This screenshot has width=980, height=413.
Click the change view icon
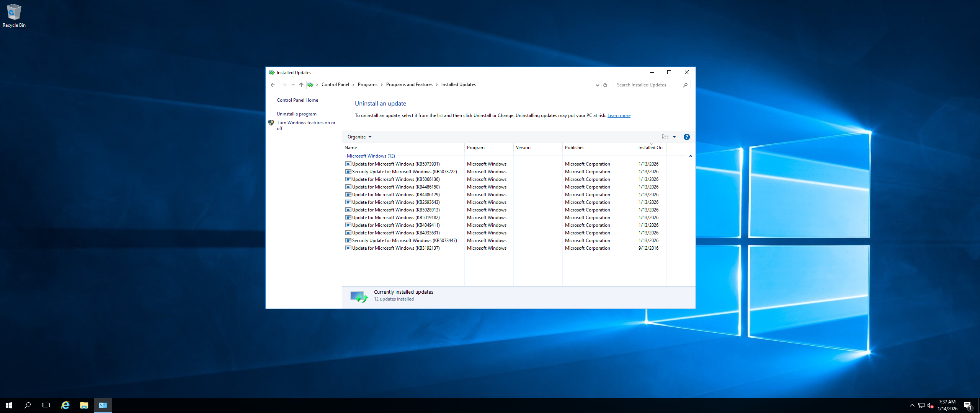(x=665, y=137)
